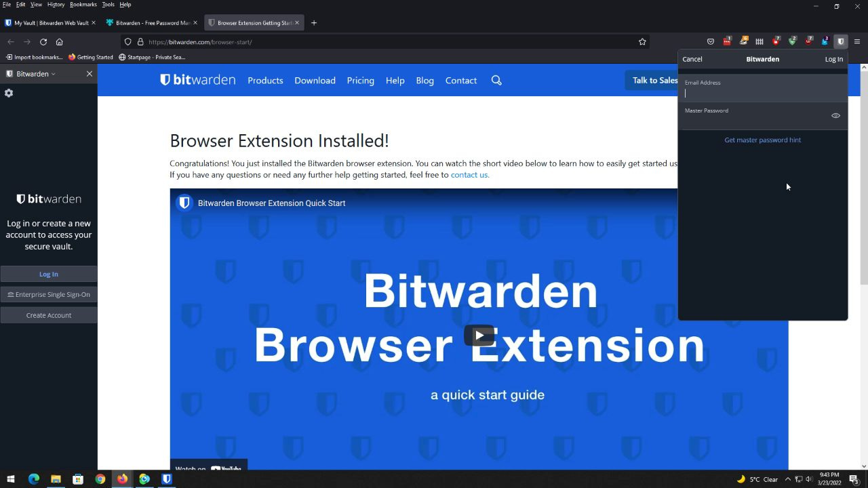
Task: Launch Microsoft Edge from taskbar
Action: [x=34, y=479]
